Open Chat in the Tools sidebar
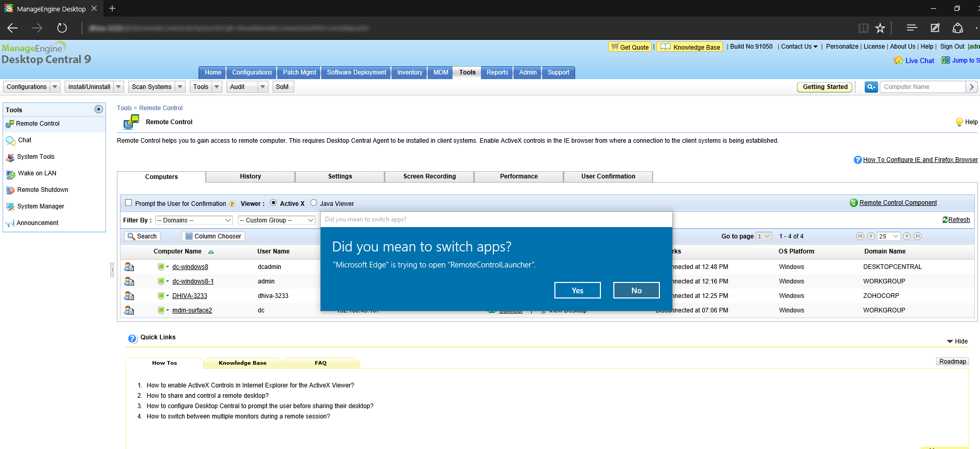 (x=25, y=140)
